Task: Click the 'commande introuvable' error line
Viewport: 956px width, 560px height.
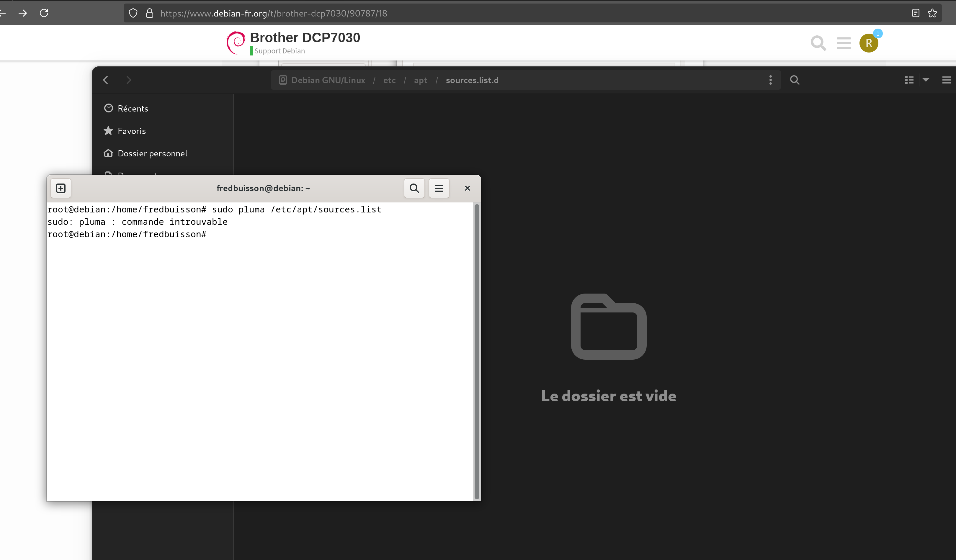Action: [x=137, y=222]
